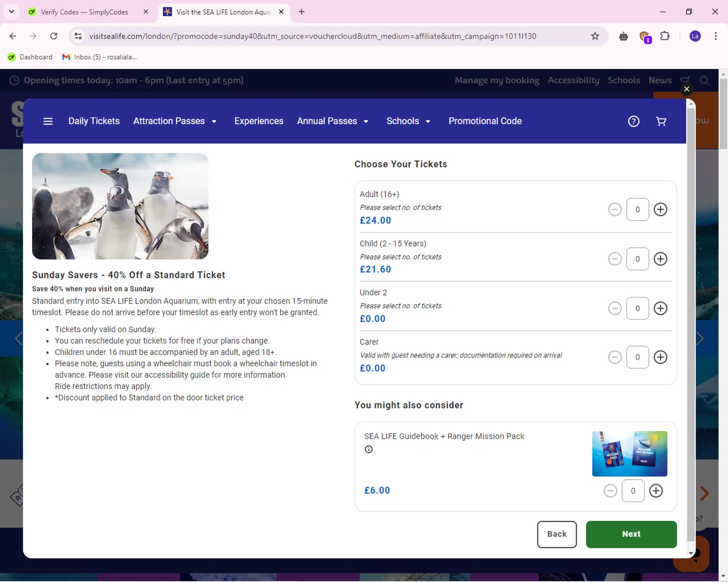
Task: Bookmark this page with the star icon
Action: tap(595, 36)
